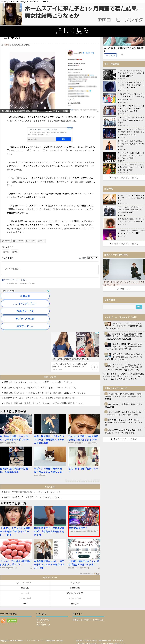Send article to LINE
Viewport: 145px width, 644px height.
[41, 241]
